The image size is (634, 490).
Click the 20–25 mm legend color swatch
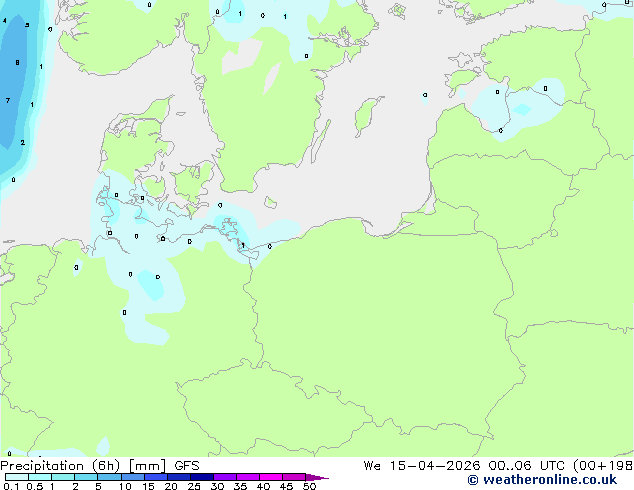coord(179,477)
